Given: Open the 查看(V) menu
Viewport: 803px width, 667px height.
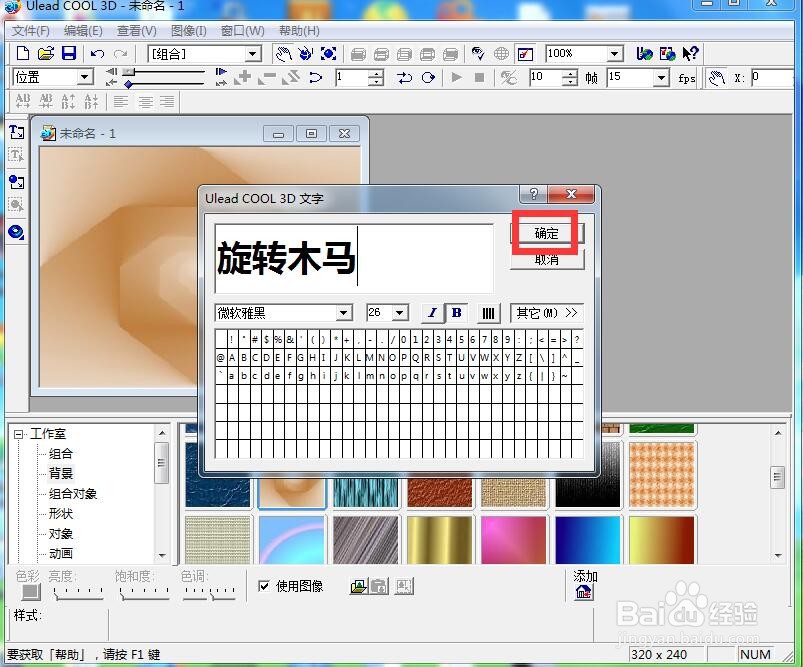Looking at the screenshot, I should [137, 31].
